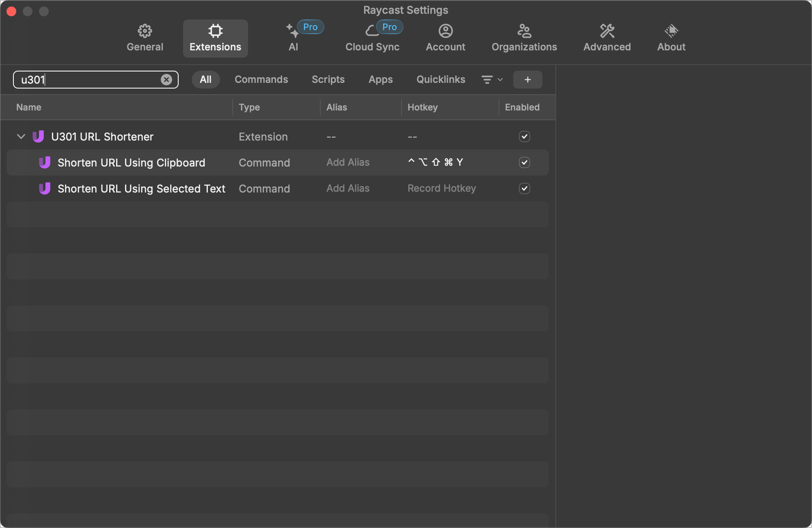This screenshot has width=812, height=528.
Task: Clear the u301 search text
Action: point(166,80)
